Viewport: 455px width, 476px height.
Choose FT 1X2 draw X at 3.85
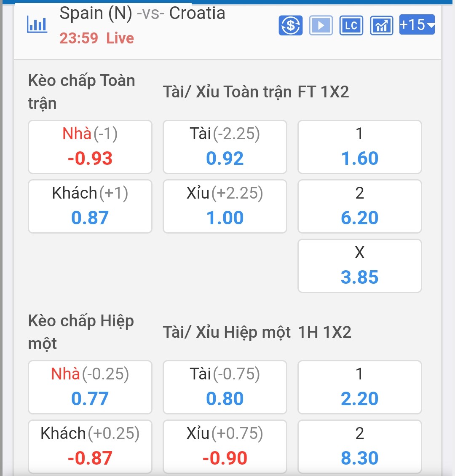[x=360, y=266]
